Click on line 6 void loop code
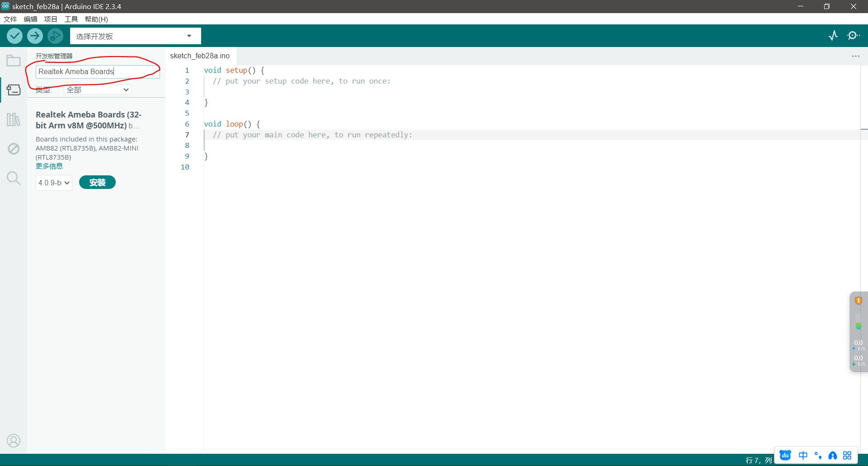 point(232,124)
